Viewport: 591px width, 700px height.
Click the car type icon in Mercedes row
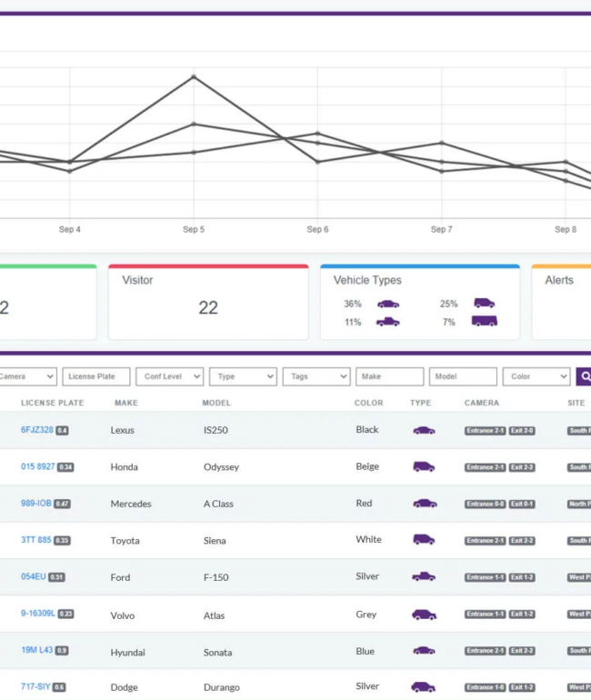(x=425, y=503)
